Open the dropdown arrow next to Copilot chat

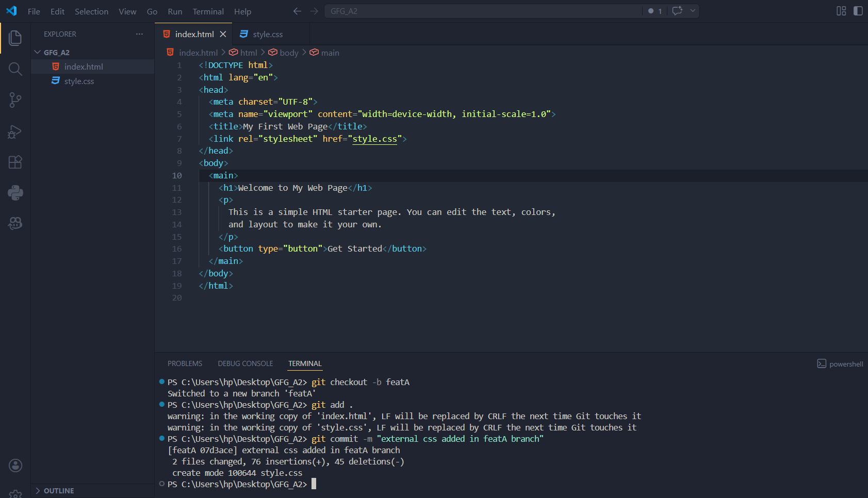(693, 11)
